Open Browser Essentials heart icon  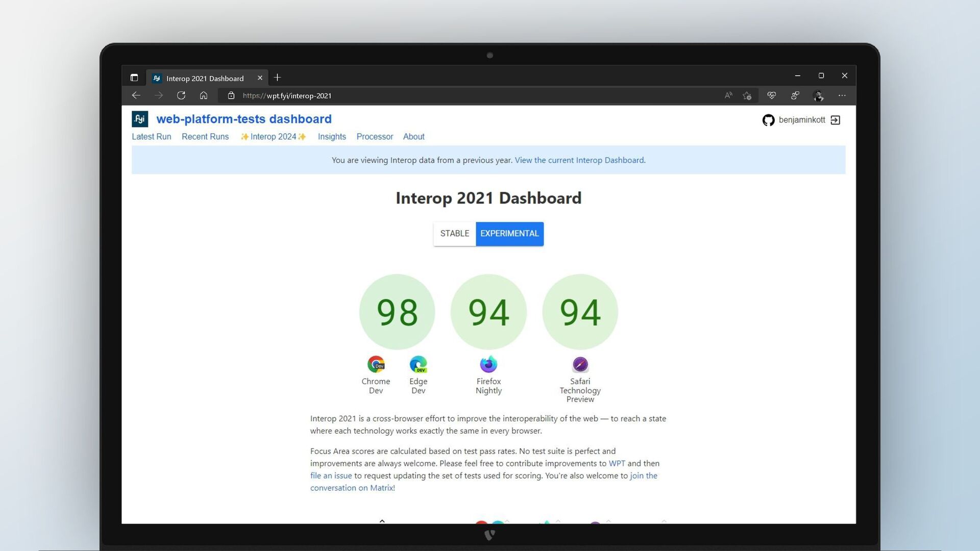[772, 95]
